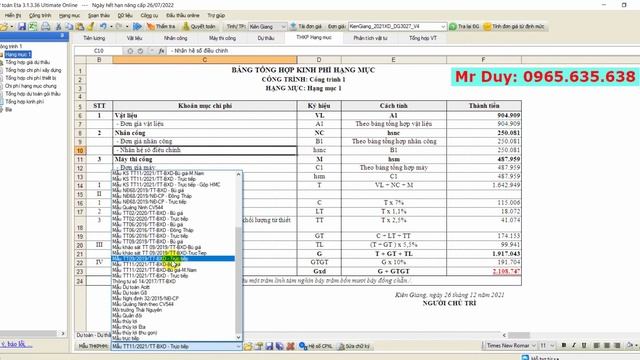The width and height of the screenshot is (640, 360).
Task: Click the Sửa chữ ký button
Action: (354, 346)
